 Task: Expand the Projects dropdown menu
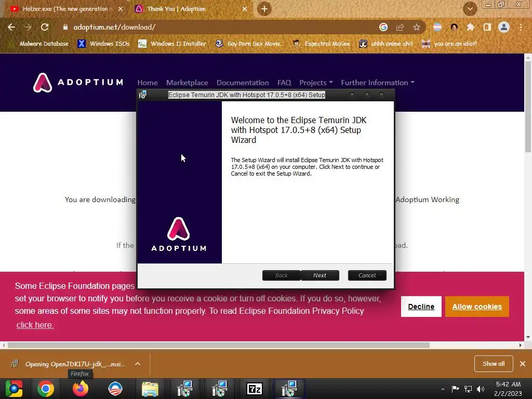pyautogui.click(x=316, y=83)
